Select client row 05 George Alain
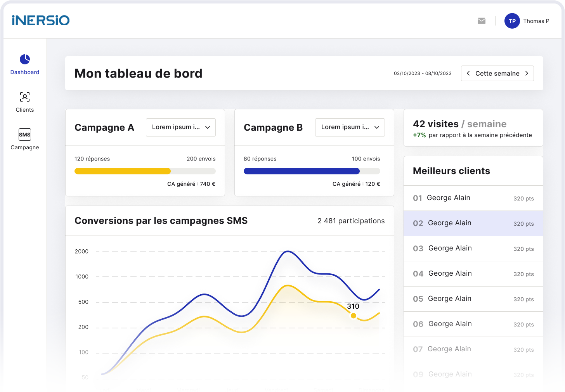The image size is (565, 392). pyautogui.click(x=473, y=299)
